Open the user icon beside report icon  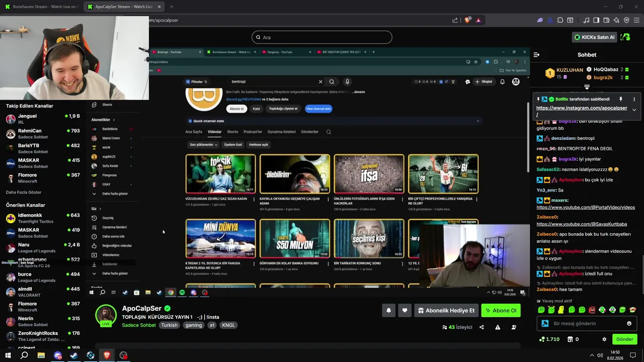point(514,327)
